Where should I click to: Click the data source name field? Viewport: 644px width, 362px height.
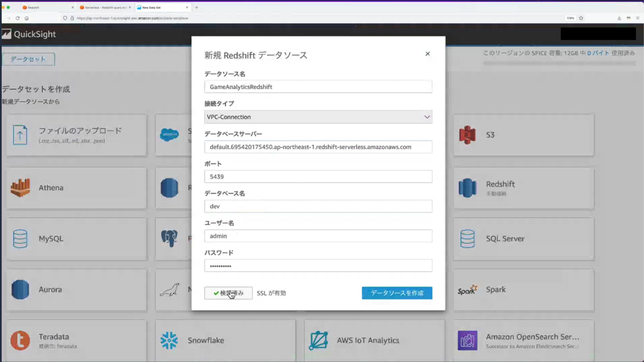318,87
